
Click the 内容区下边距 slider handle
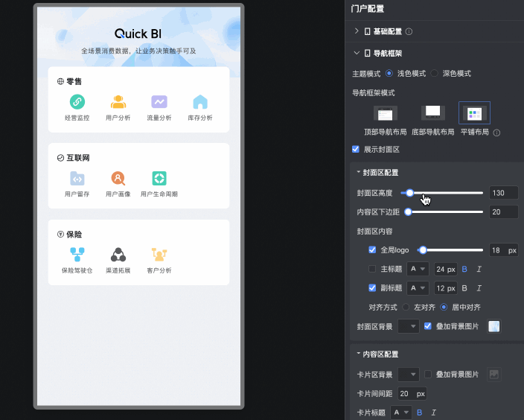coord(408,212)
